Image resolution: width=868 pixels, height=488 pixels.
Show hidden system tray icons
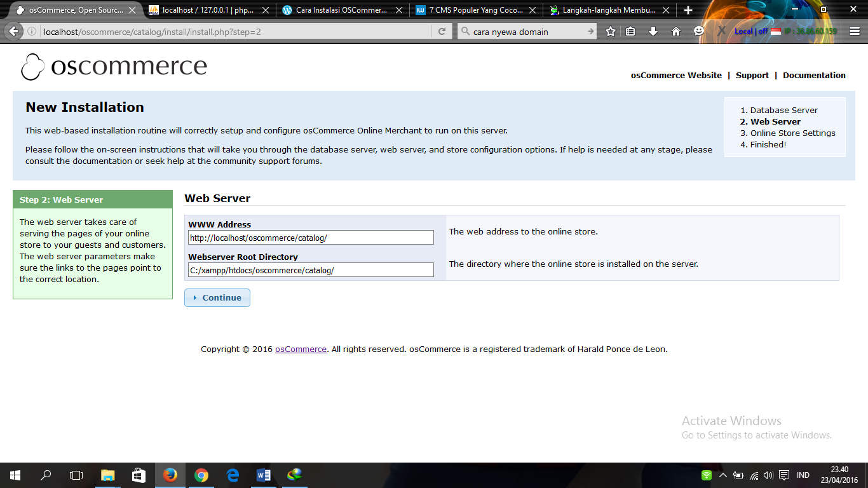pyautogui.click(x=723, y=475)
